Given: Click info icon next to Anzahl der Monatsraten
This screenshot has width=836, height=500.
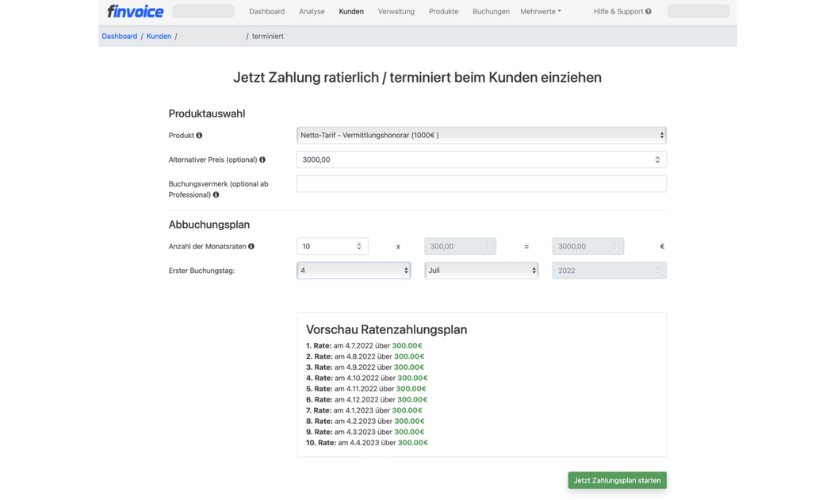Looking at the screenshot, I should [x=251, y=246].
